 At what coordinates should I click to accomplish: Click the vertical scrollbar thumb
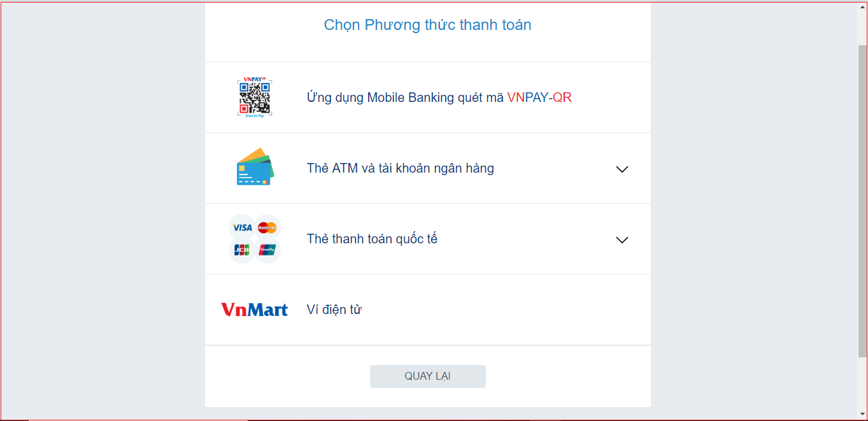[x=862, y=201]
